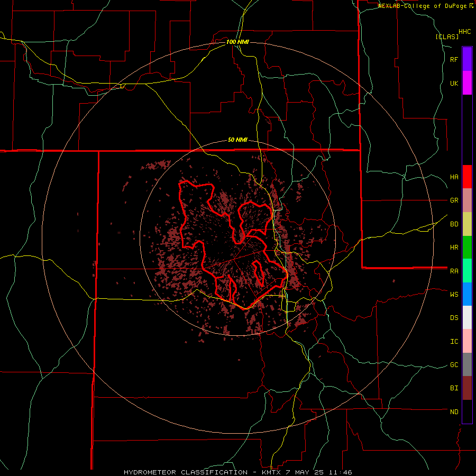Click the ND black legend swatch
476x476 pixels.
click(467, 411)
